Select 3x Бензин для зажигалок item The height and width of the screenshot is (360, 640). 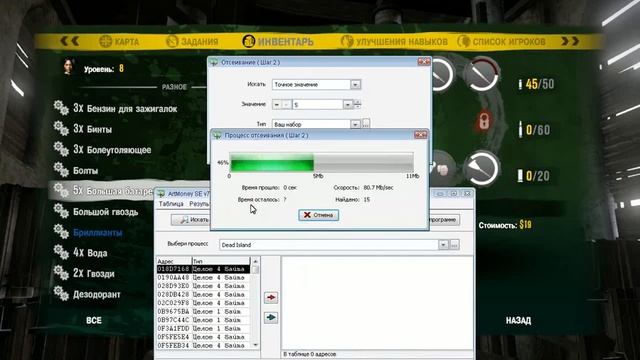coord(125,109)
